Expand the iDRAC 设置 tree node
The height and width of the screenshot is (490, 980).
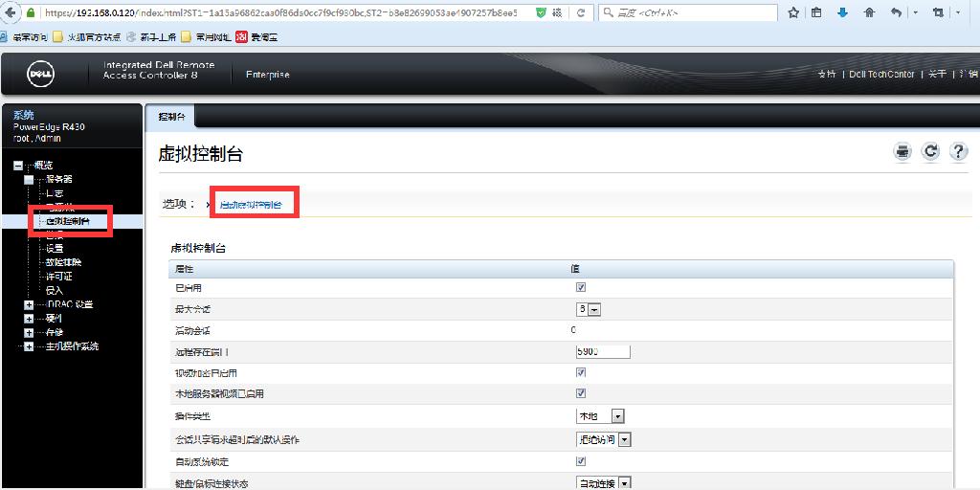coord(29,305)
